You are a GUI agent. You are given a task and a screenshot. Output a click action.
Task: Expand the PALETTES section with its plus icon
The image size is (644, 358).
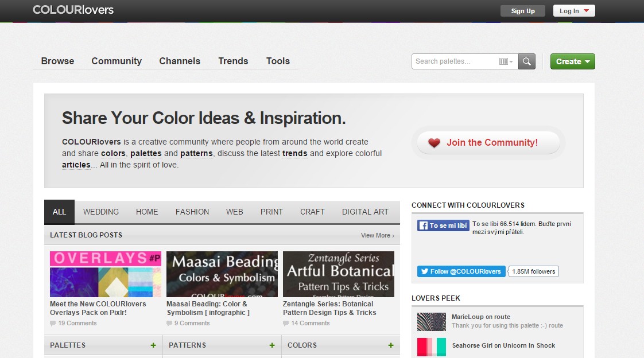click(153, 345)
